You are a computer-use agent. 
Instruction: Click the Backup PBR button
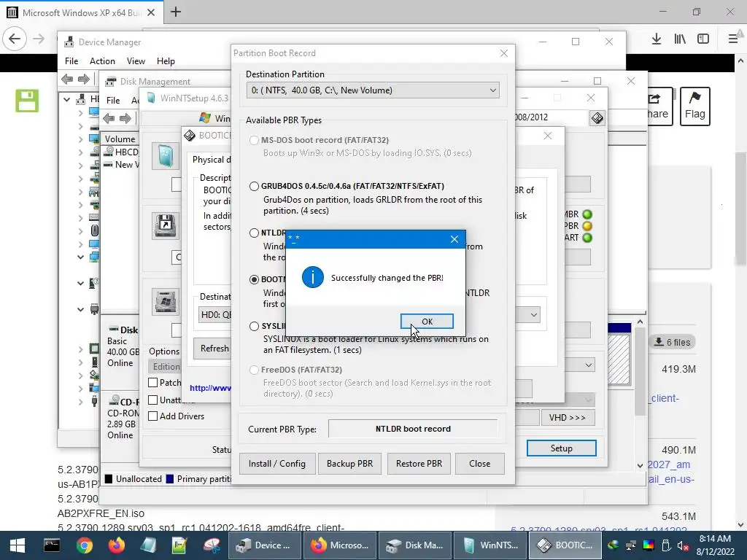tap(349, 463)
